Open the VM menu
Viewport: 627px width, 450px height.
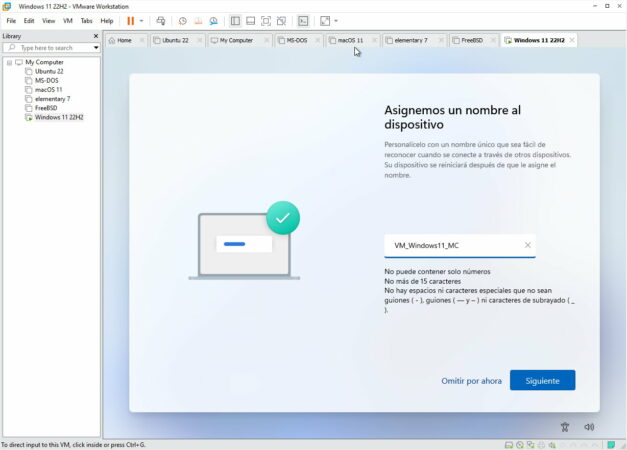(68, 21)
